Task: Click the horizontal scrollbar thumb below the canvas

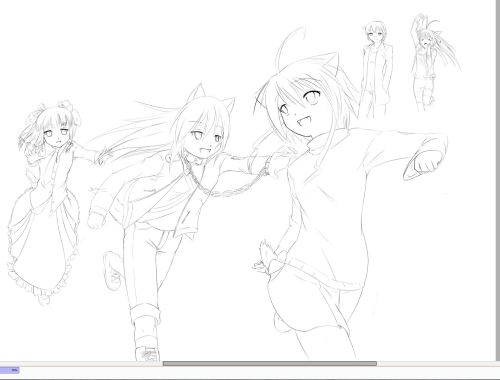Action: 270,363
